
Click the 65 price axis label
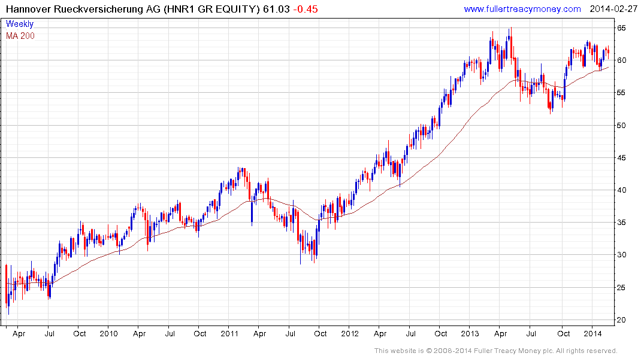click(621, 28)
